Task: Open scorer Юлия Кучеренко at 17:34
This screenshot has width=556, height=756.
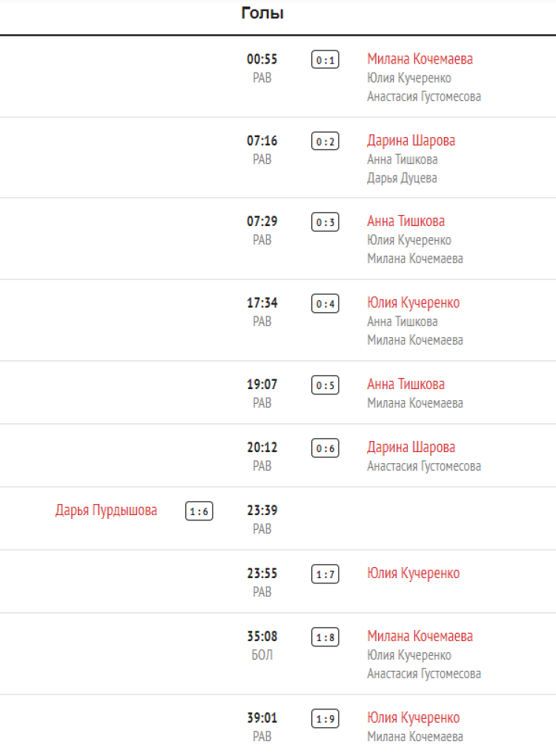Action: (413, 302)
